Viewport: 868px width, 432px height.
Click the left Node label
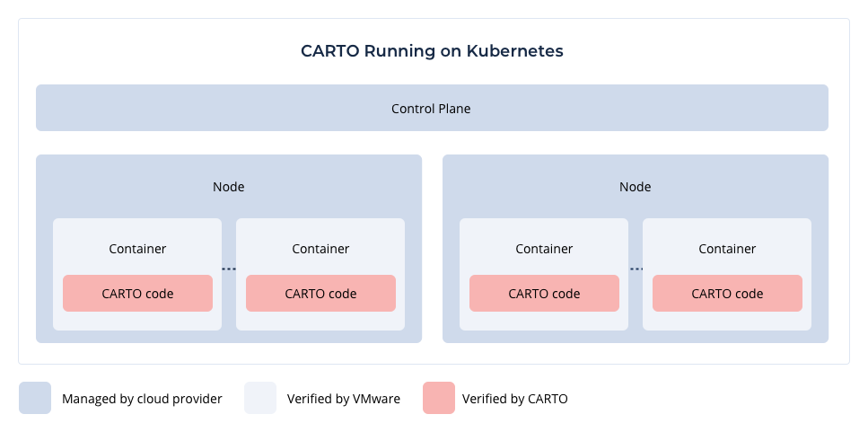(x=228, y=187)
